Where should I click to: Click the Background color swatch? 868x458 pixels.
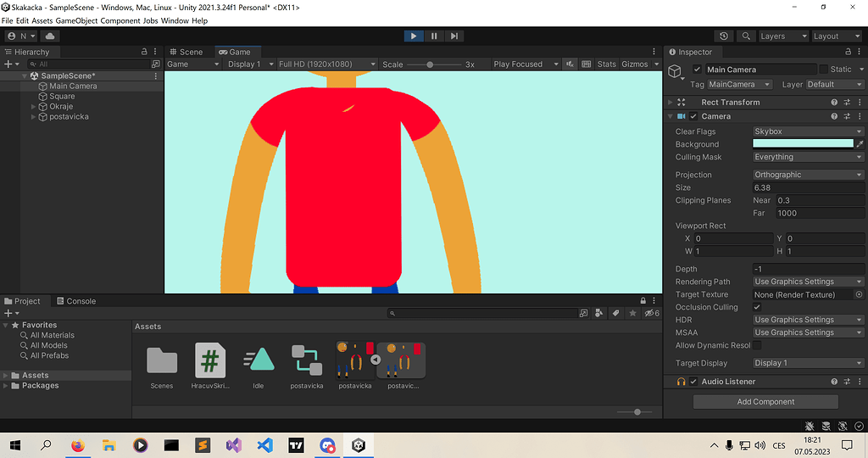803,144
